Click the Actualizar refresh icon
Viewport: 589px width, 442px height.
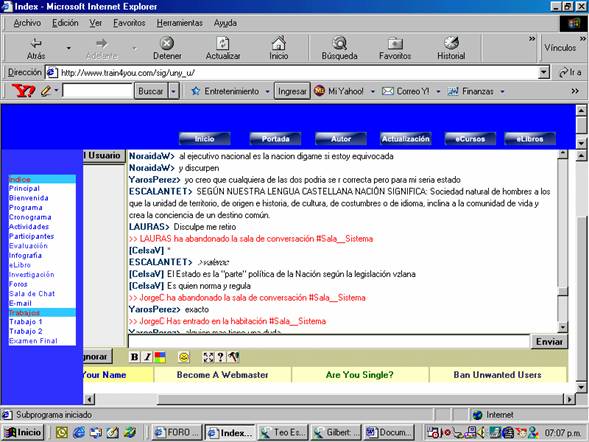click(223, 43)
